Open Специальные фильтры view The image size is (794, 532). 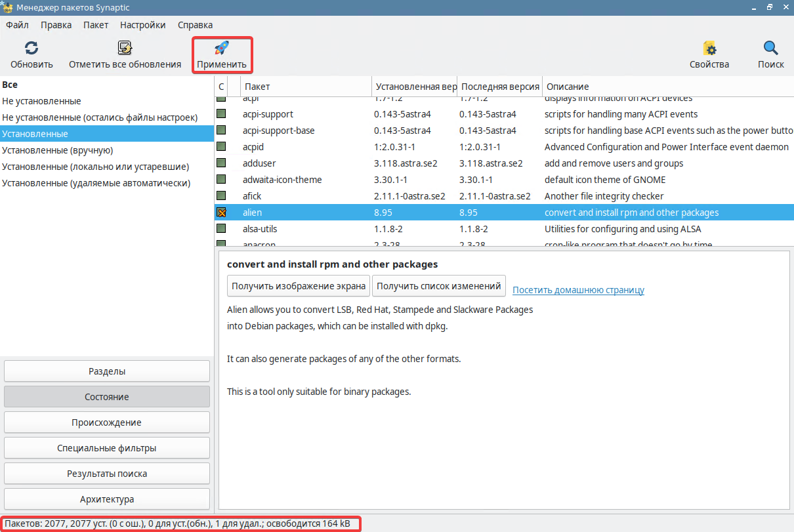click(x=107, y=448)
